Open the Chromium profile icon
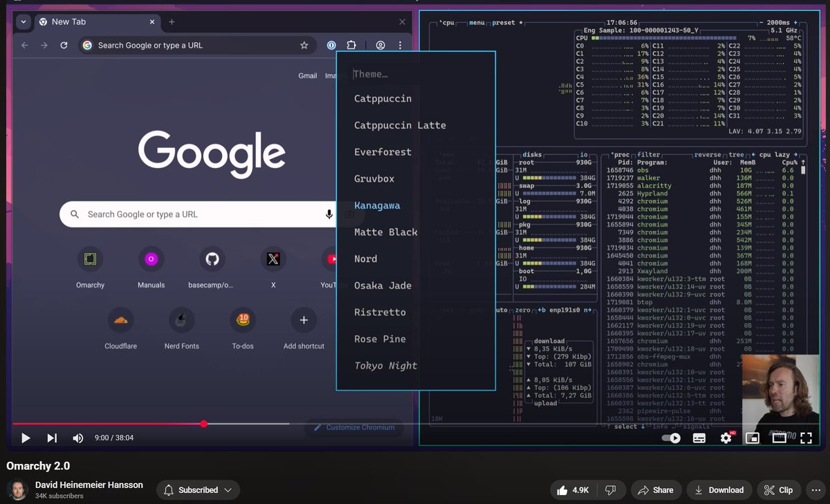Image resolution: width=830 pixels, height=504 pixels. (x=380, y=45)
